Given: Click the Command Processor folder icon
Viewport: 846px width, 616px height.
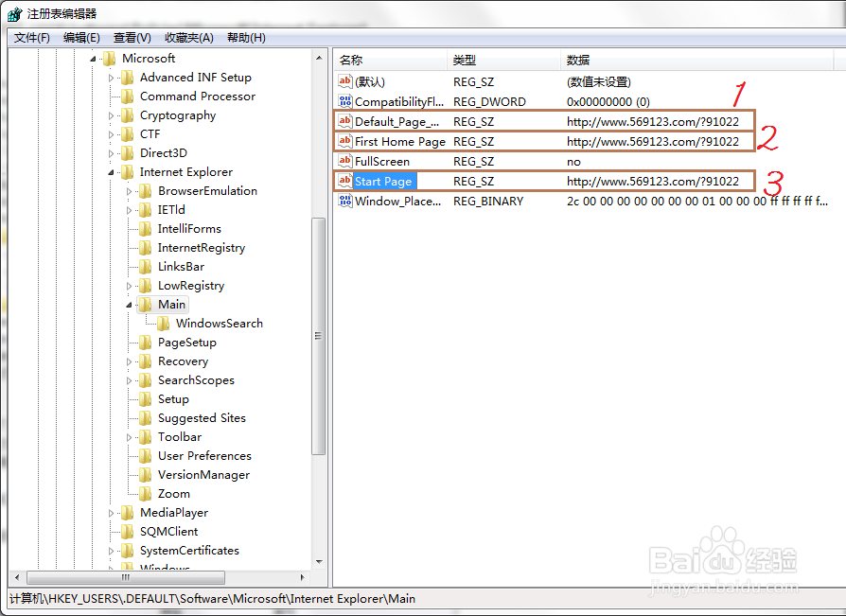Looking at the screenshot, I should point(128,97).
